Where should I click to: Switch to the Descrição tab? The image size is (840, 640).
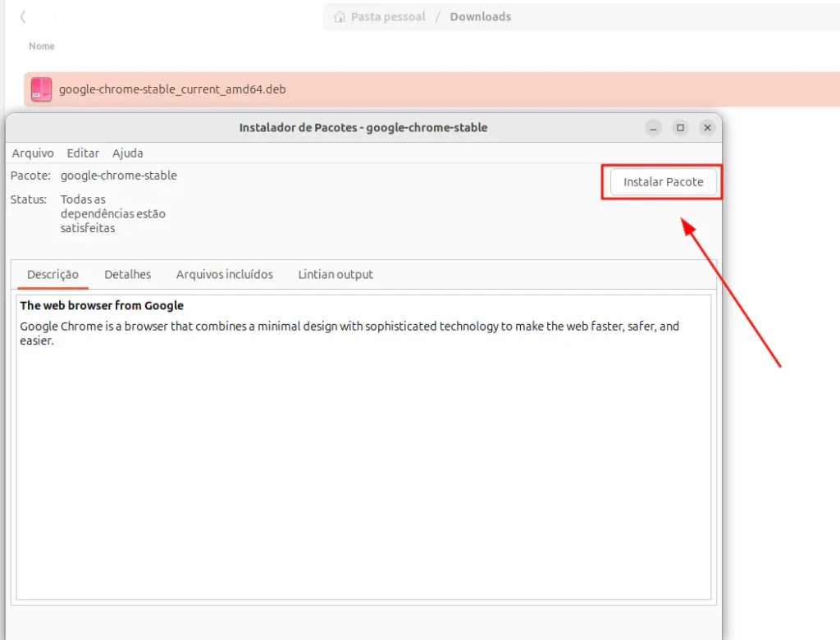(x=52, y=274)
